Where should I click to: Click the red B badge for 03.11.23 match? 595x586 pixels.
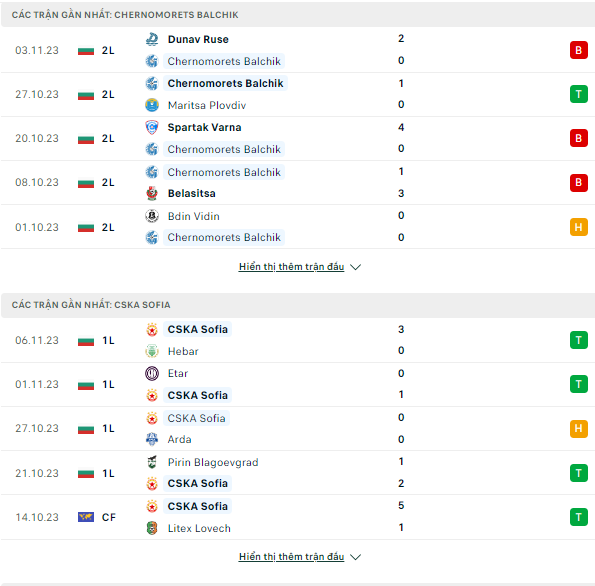point(578,50)
